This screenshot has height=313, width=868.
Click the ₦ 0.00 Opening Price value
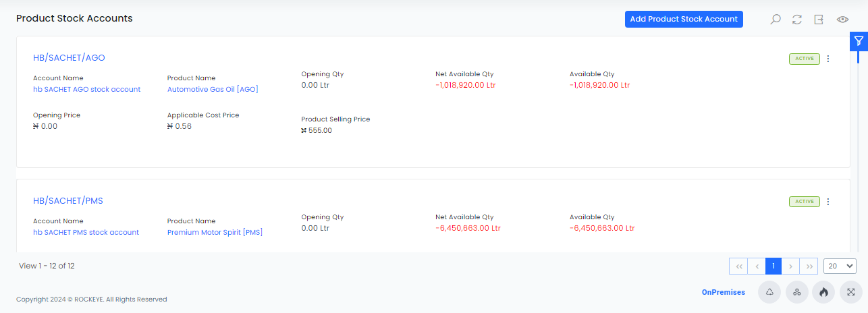[45, 126]
